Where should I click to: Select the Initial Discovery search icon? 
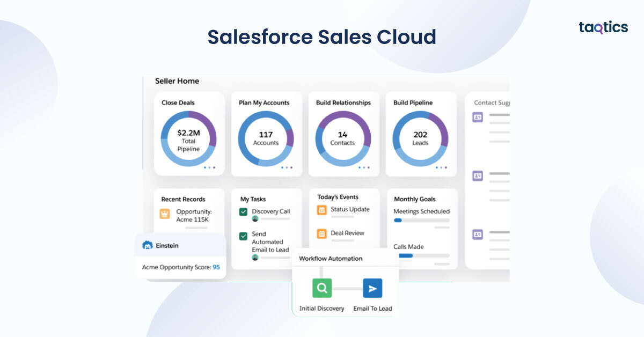pos(322,288)
